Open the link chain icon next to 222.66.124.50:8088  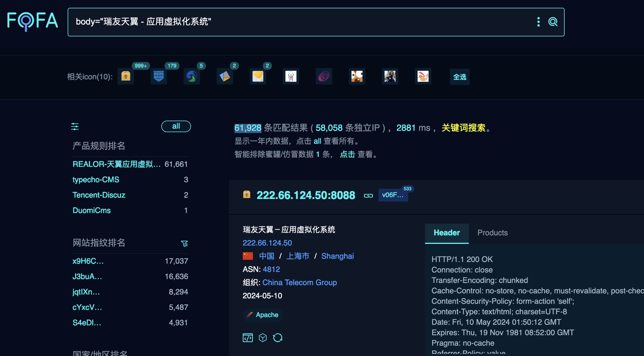tap(368, 196)
